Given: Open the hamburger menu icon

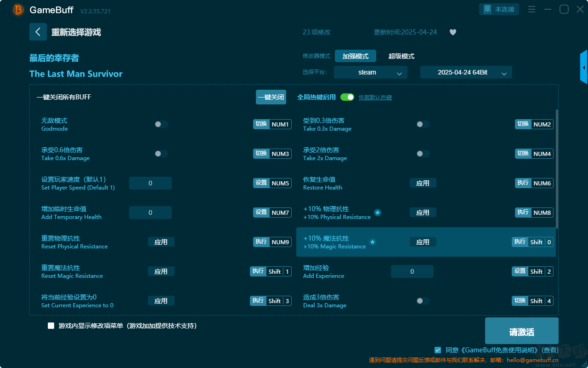Looking at the screenshot, I should pyautogui.click(x=531, y=9).
